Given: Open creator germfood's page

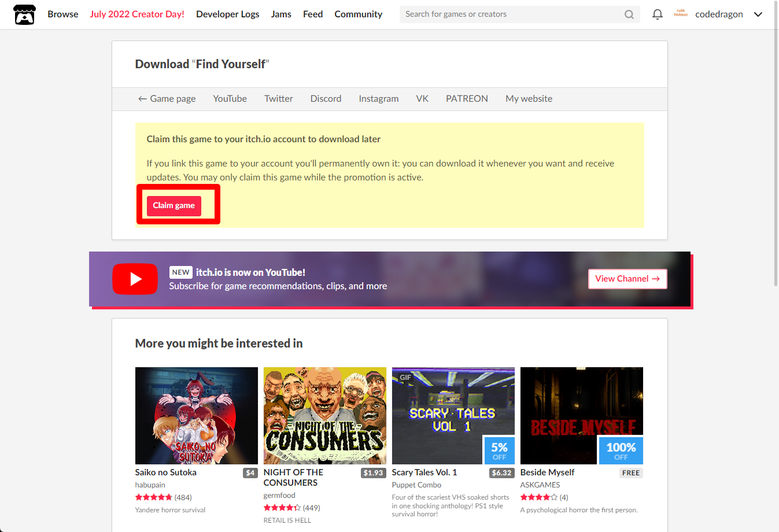Looking at the screenshot, I should coord(279,496).
